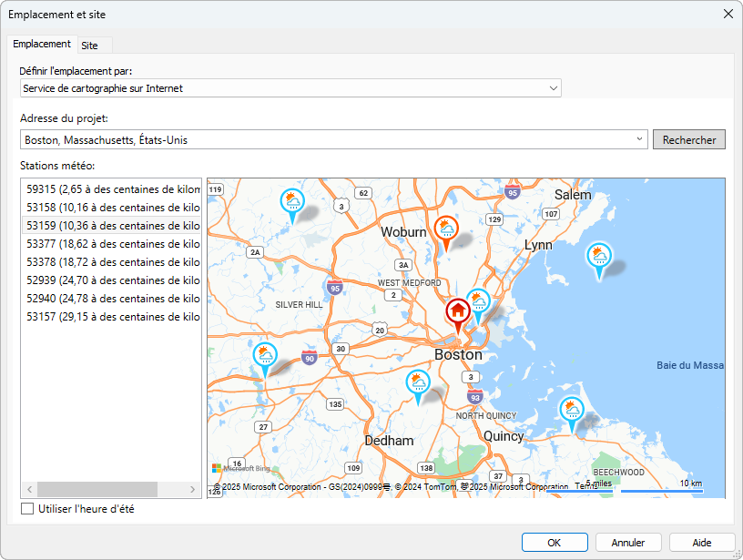The height and width of the screenshot is (560, 743).
Task: Select weather station 59315 in the list
Action: 111,189
